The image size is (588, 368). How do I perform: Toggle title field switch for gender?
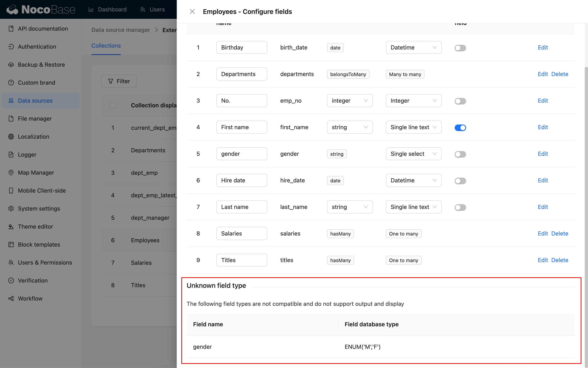460,154
